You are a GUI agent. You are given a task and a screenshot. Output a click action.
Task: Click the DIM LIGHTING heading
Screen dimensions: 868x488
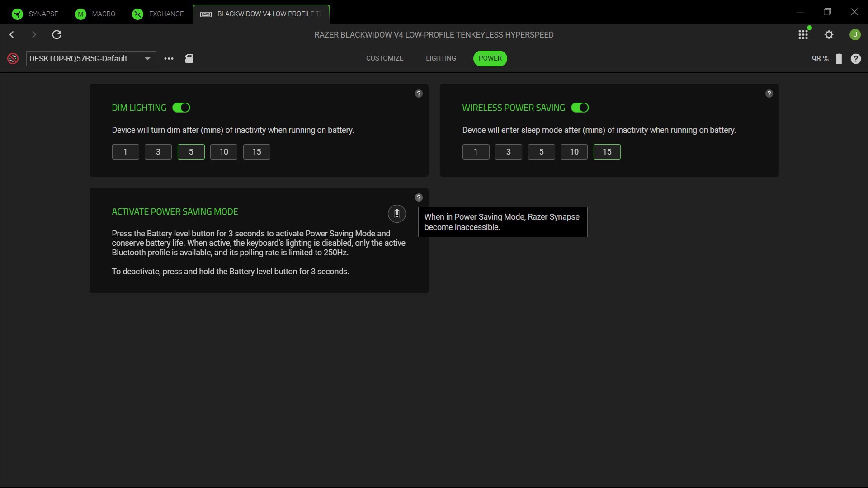[x=139, y=108]
